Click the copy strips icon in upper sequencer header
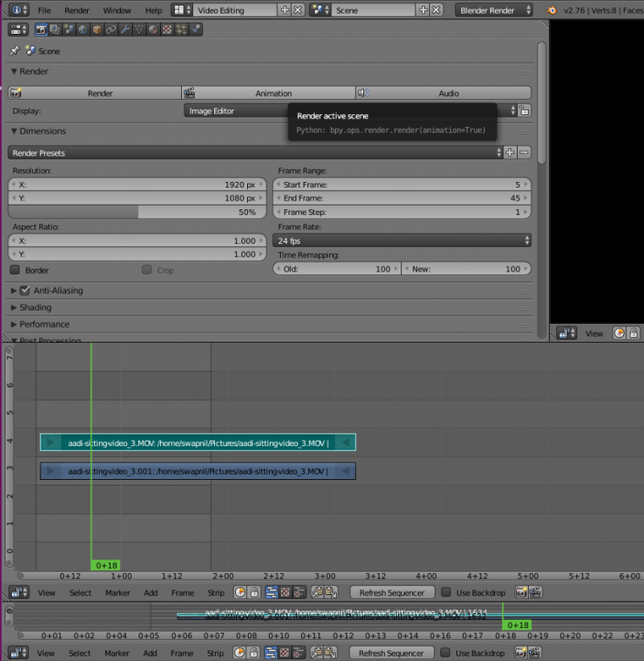Image resolution: width=644 pixels, height=661 pixels. click(x=317, y=592)
